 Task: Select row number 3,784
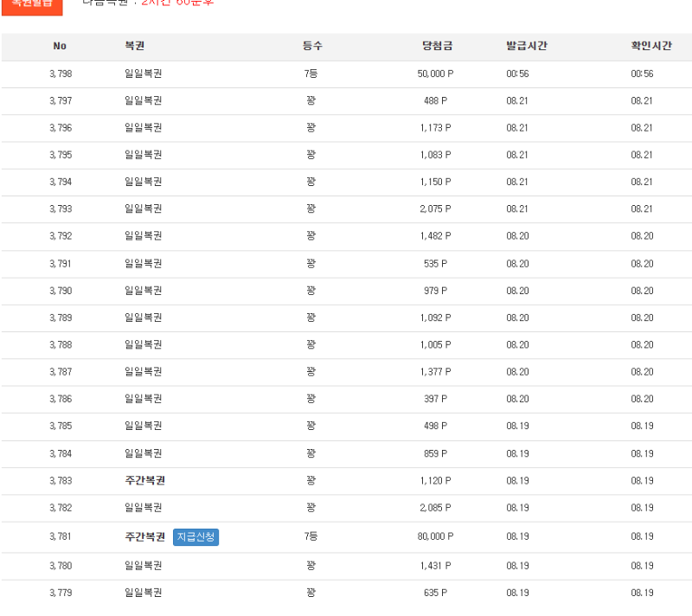coord(61,453)
